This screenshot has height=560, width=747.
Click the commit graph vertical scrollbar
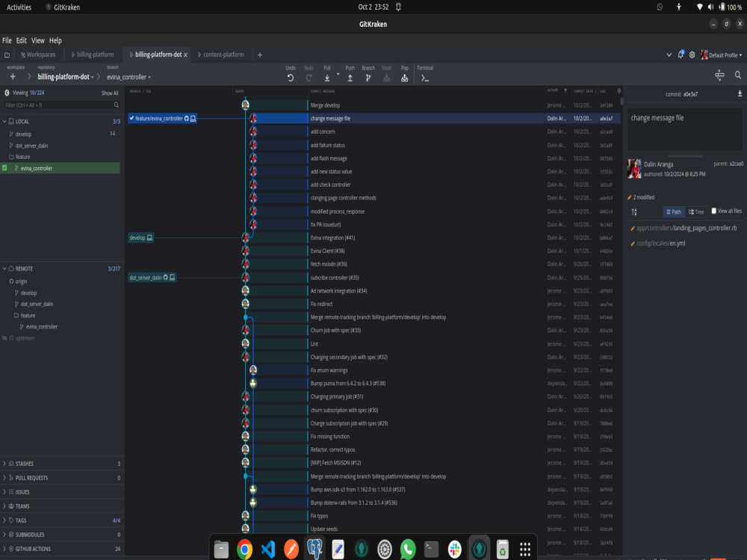622,101
